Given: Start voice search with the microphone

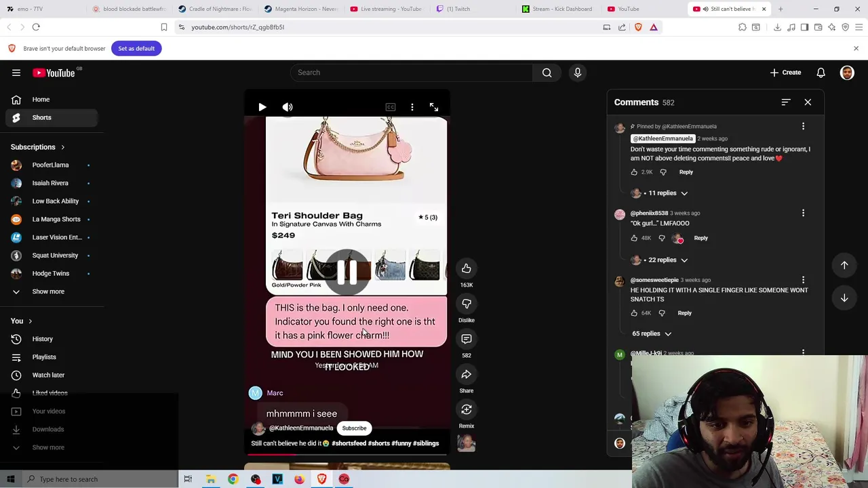Looking at the screenshot, I should tap(578, 73).
